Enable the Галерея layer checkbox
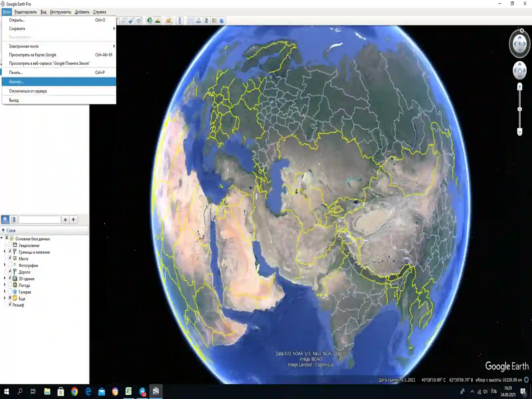 10,291
